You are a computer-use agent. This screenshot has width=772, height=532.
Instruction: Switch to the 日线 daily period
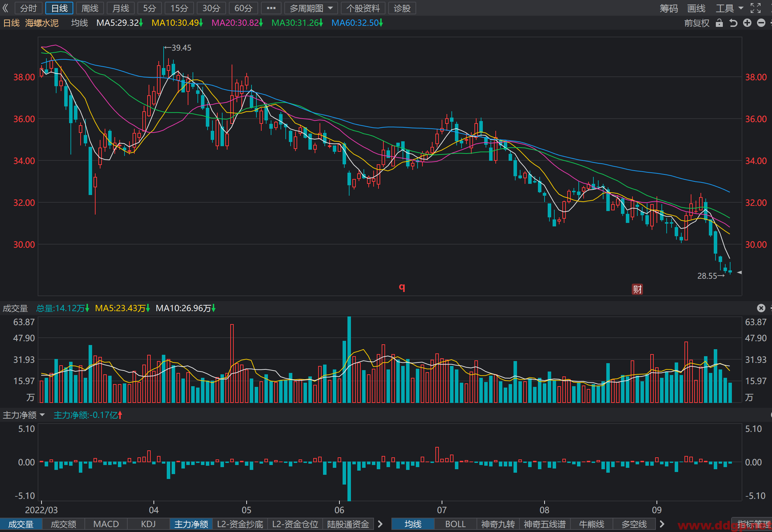pos(59,8)
